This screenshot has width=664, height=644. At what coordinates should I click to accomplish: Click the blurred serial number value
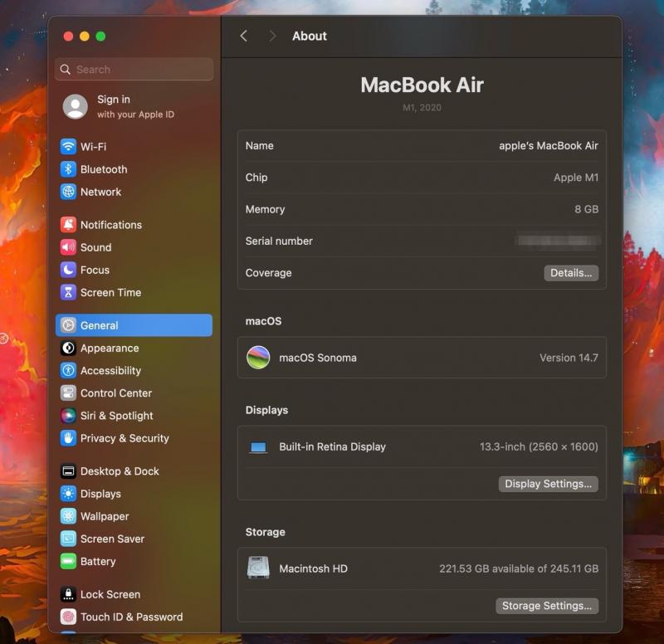click(x=558, y=241)
